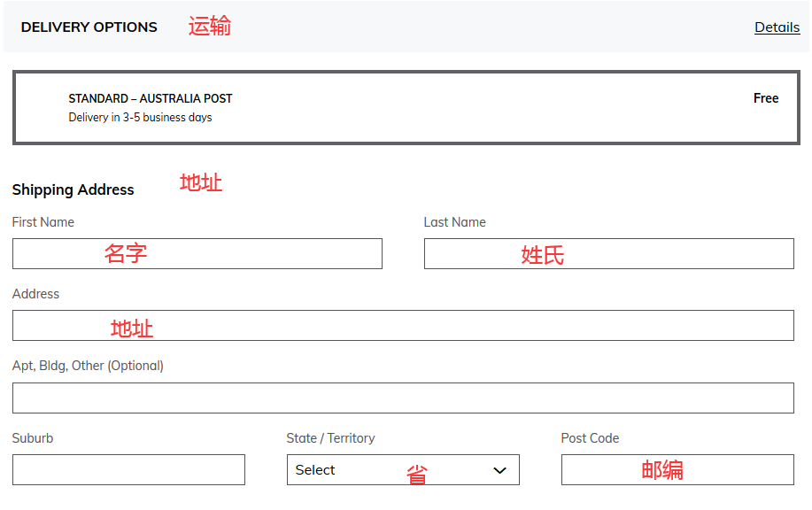Click the Last Name field label
The height and width of the screenshot is (510, 812).
tap(454, 222)
